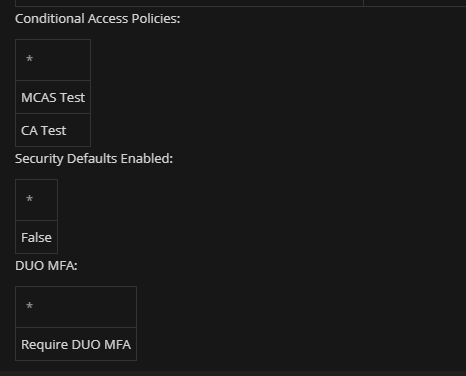The image size is (466, 376).
Task: Click the word Access in the first heading
Action: click(108, 19)
